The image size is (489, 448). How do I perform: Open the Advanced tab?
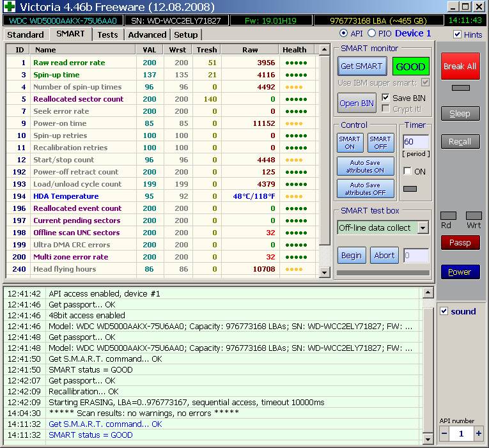147,35
